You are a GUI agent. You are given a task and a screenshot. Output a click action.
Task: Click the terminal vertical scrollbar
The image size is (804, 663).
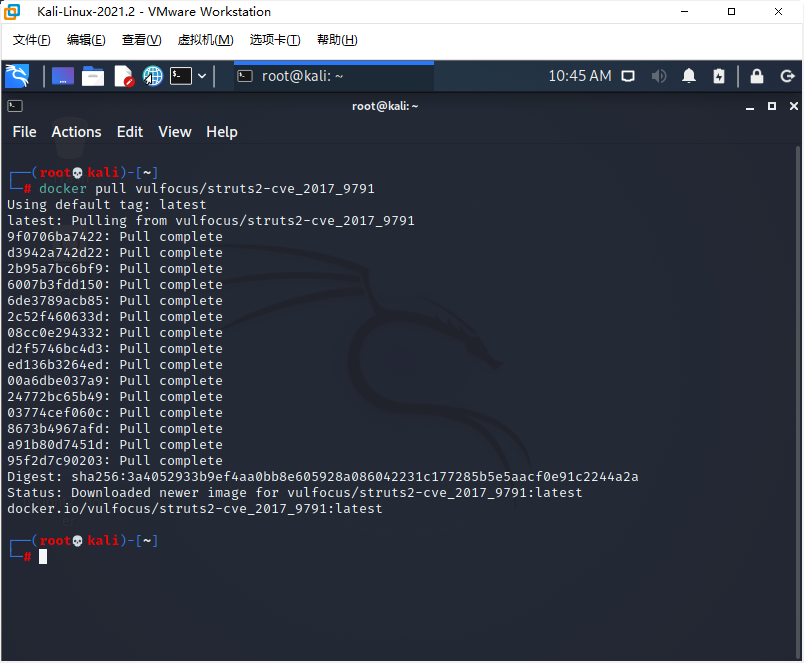click(797, 400)
